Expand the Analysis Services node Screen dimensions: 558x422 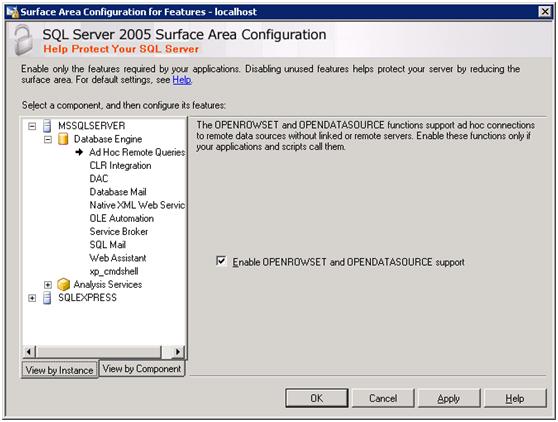click(48, 285)
